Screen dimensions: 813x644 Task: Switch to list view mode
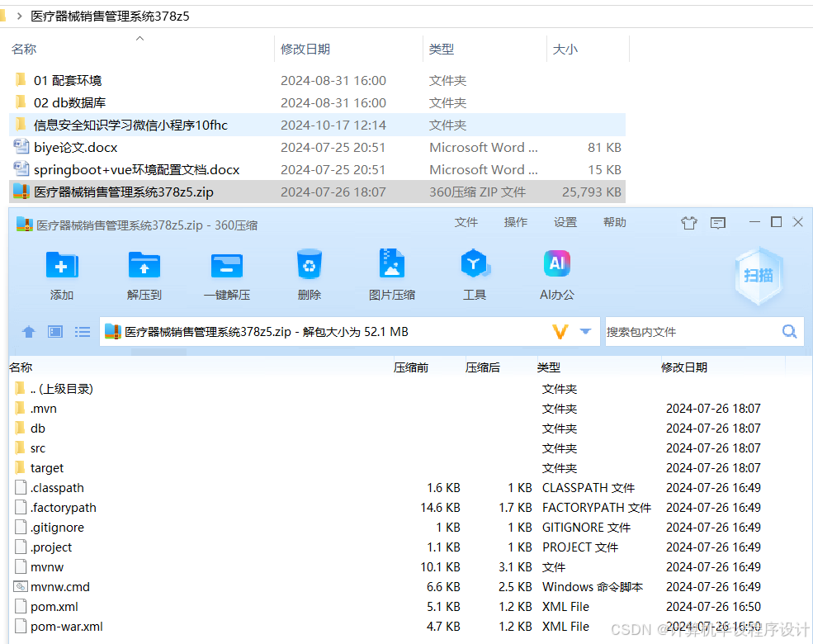(x=82, y=331)
